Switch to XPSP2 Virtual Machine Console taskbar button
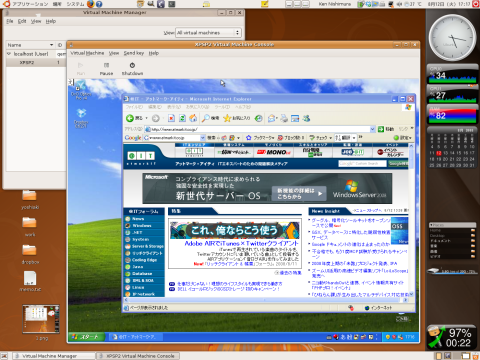 [138, 356]
